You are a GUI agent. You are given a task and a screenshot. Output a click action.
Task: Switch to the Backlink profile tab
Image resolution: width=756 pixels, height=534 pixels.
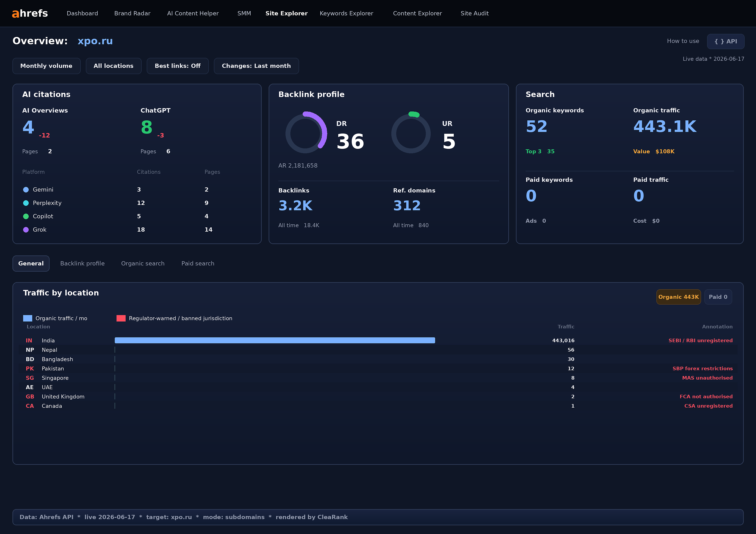click(82, 263)
